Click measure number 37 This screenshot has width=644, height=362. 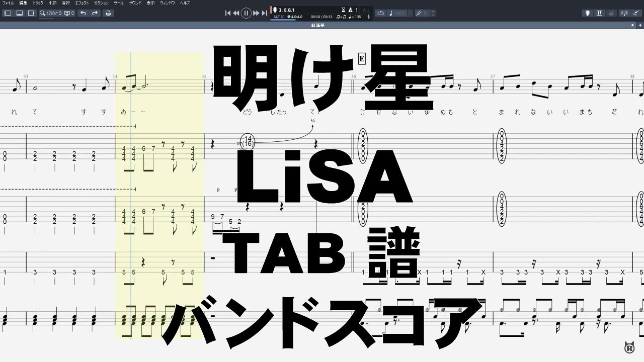point(493,76)
